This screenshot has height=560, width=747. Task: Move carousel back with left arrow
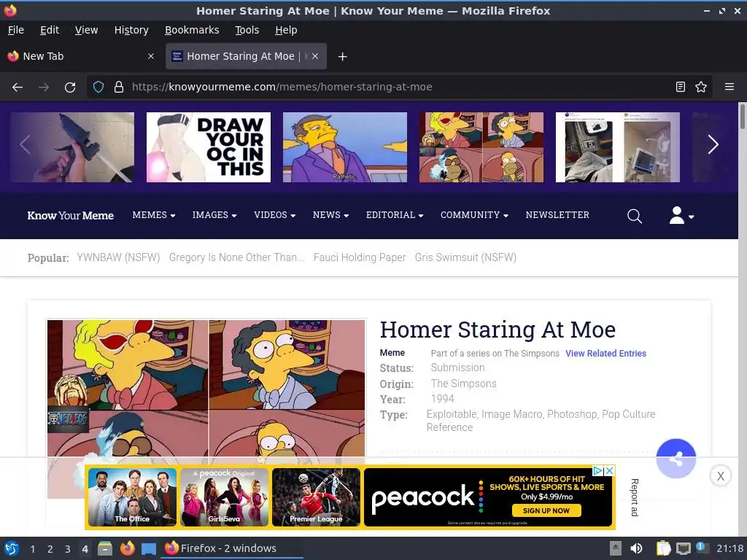[26, 145]
